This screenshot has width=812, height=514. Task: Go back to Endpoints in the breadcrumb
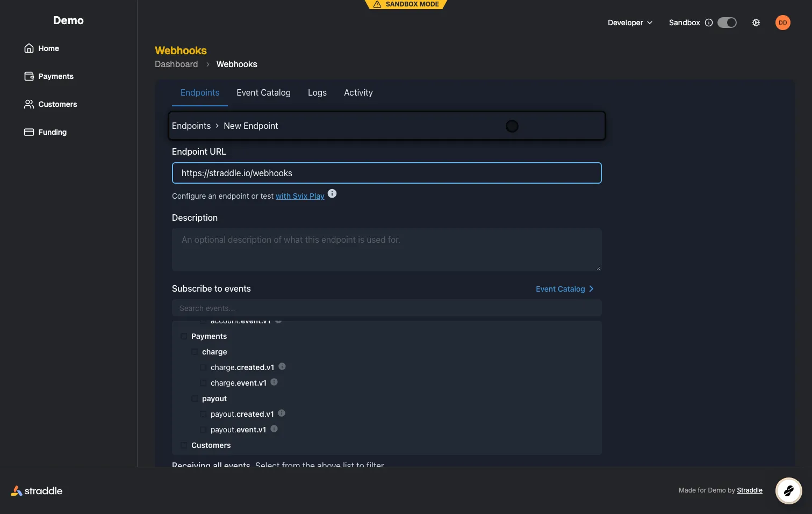click(191, 126)
